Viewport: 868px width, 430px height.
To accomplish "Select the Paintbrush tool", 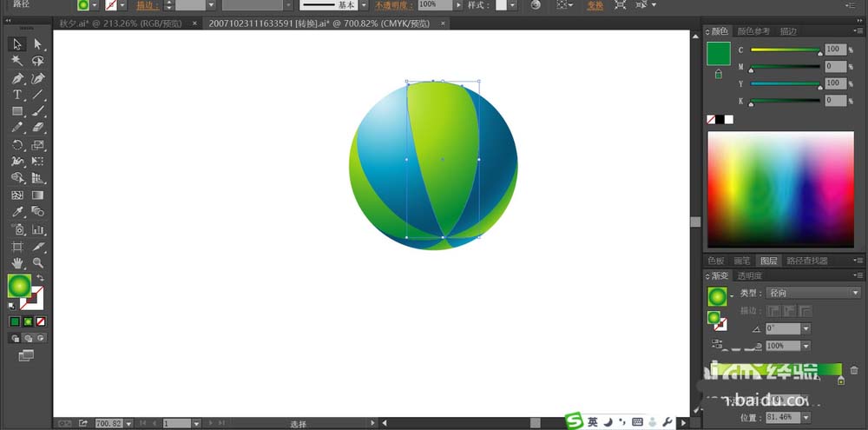I will (37, 111).
